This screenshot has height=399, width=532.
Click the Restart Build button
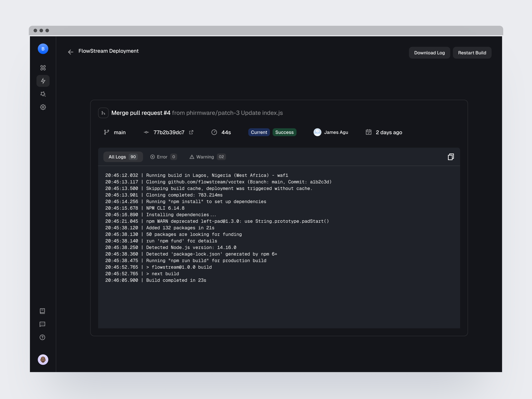click(x=472, y=53)
